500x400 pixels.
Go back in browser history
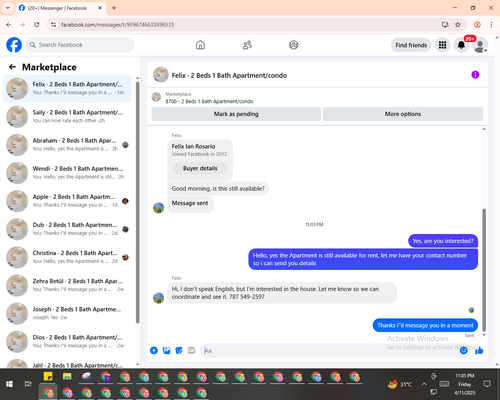pos(9,25)
